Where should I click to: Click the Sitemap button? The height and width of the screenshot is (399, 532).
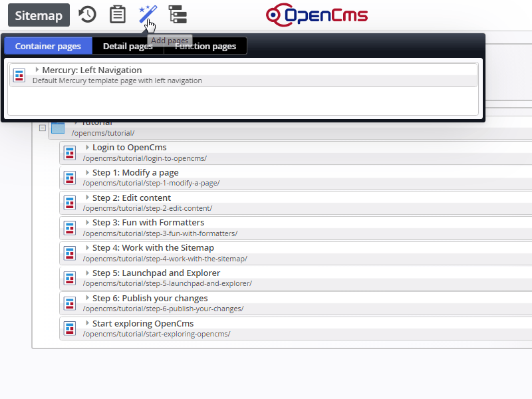pos(38,15)
